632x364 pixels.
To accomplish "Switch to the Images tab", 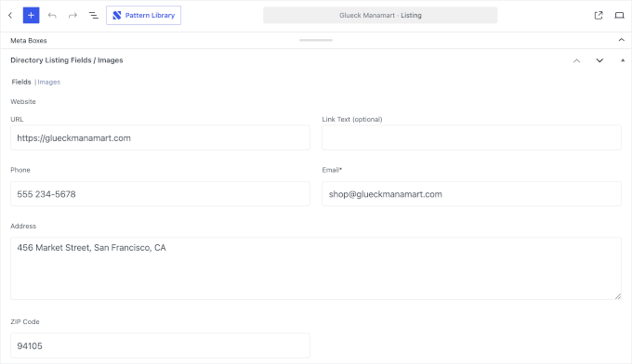I will click(x=48, y=82).
